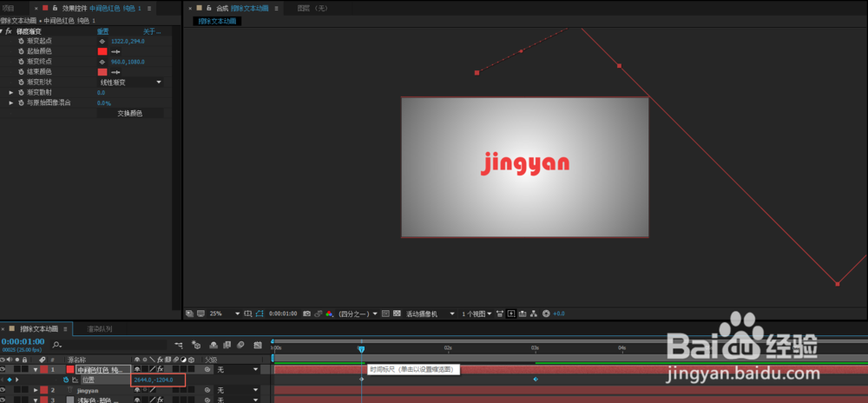Toggle mask and shape path visibility

coord(260,314)
